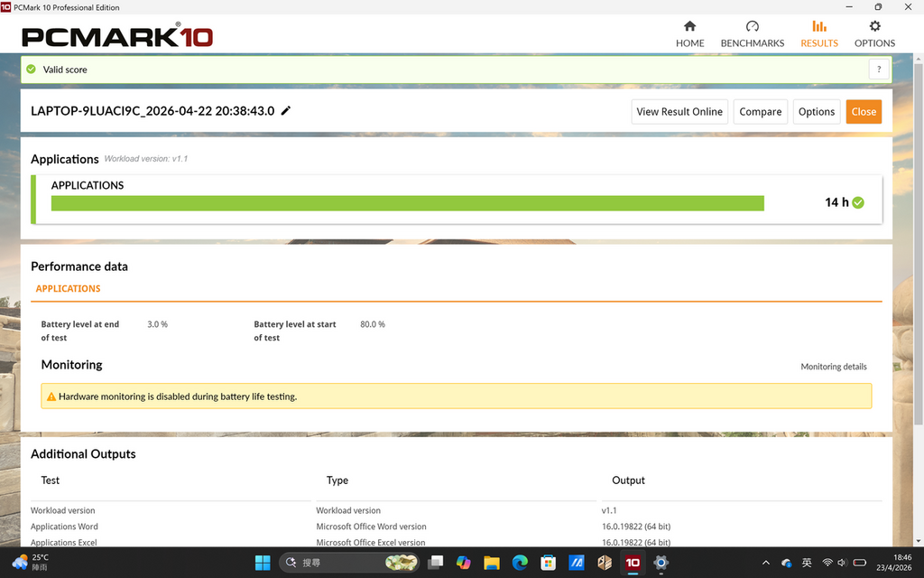The image size is (924, 578).
Task: Click scrollbar up arrow
Action: point(918,59)
